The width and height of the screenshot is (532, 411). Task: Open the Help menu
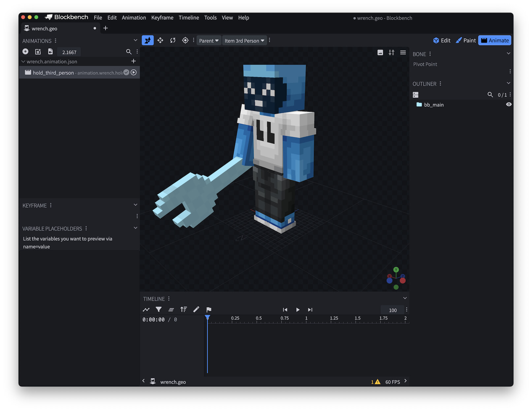(244, 17)
